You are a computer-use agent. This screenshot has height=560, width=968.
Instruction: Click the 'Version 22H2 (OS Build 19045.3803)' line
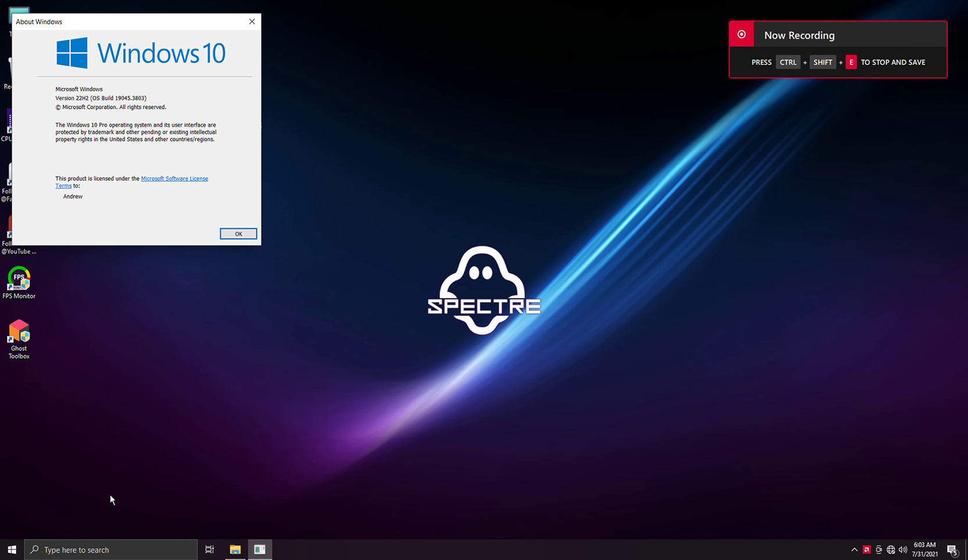(101, 98)
